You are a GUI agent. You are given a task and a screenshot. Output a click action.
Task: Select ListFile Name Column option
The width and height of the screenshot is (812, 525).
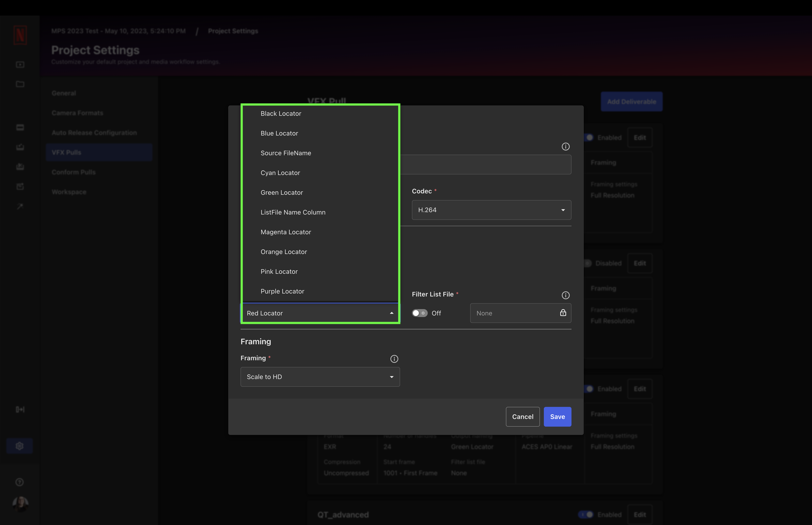[x=320, y=212]
